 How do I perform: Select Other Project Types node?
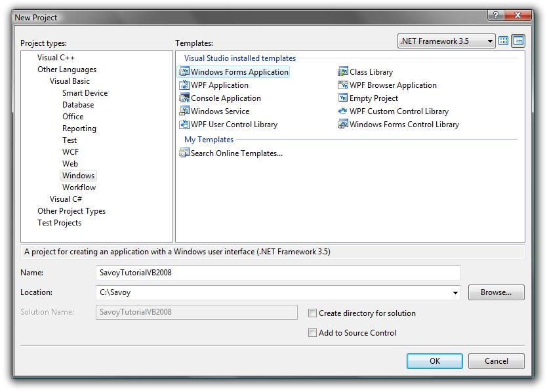coord(71,211)
